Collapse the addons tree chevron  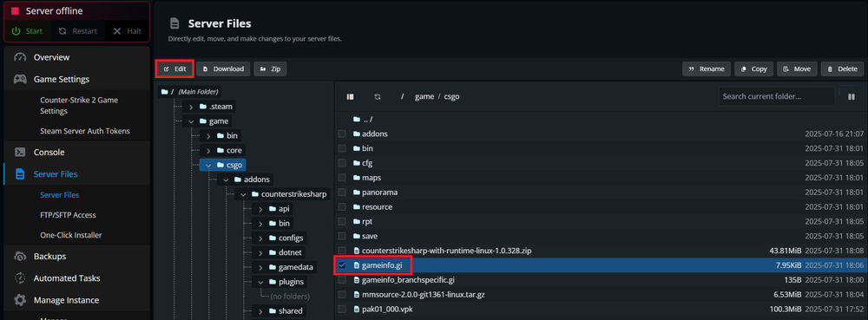(x=226, y=180)
